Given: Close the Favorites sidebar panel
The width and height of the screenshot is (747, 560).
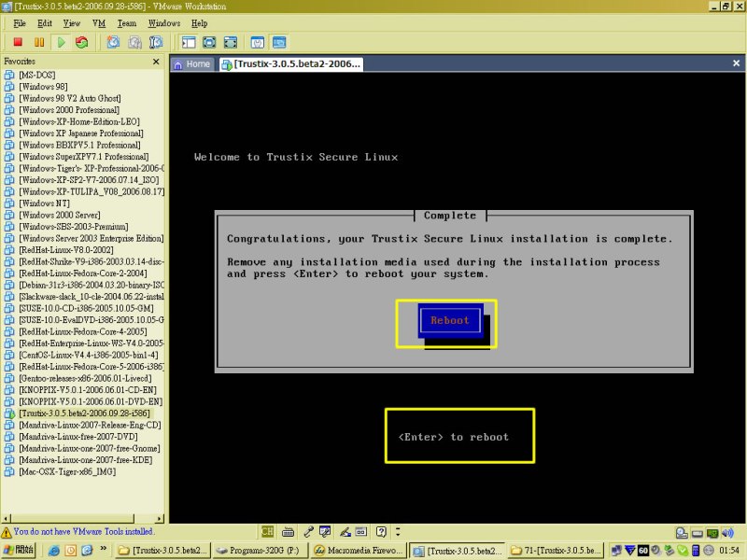Looking at the screenshot, I should (x=156, y=62).
